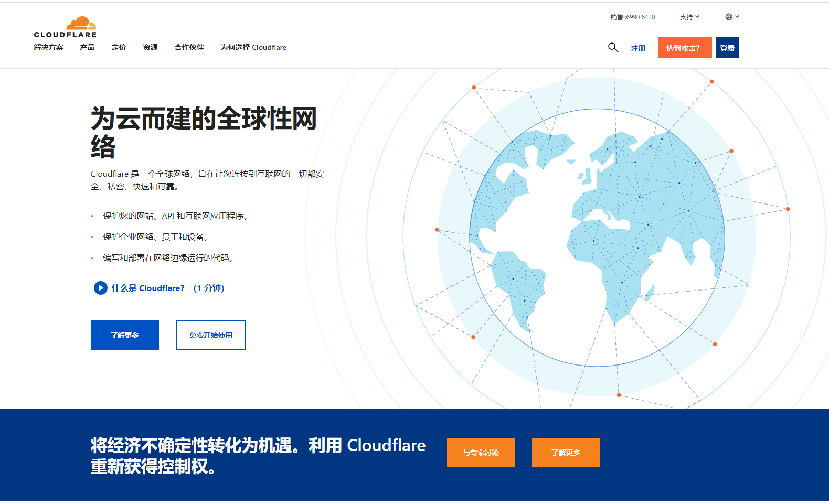Viewport: 829px width, 504px height.
Task: Expand the language selector chevron
Action: pyautogui.click(x=737, y=17)
